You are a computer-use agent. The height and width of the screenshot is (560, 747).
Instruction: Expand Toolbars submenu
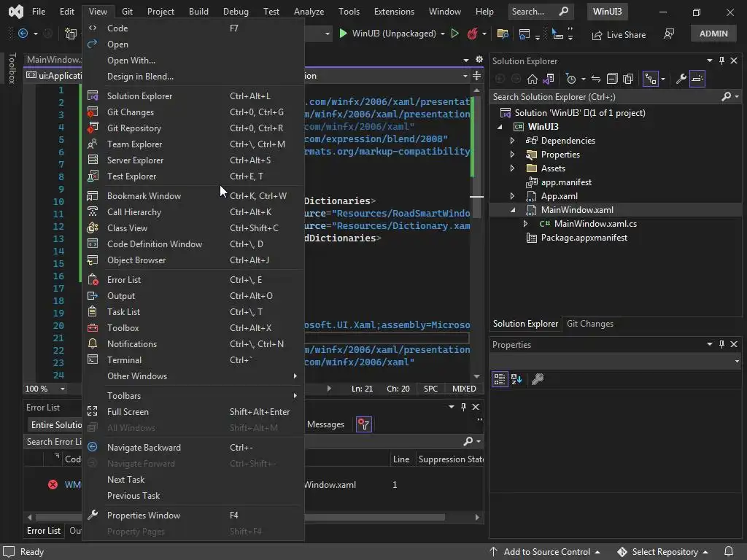[x=193, y=396]
